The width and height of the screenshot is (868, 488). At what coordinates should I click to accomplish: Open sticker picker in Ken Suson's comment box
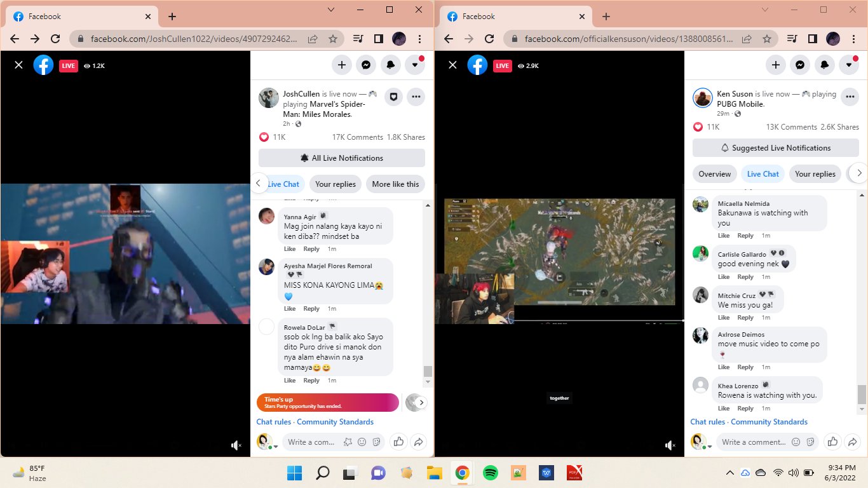811,442
